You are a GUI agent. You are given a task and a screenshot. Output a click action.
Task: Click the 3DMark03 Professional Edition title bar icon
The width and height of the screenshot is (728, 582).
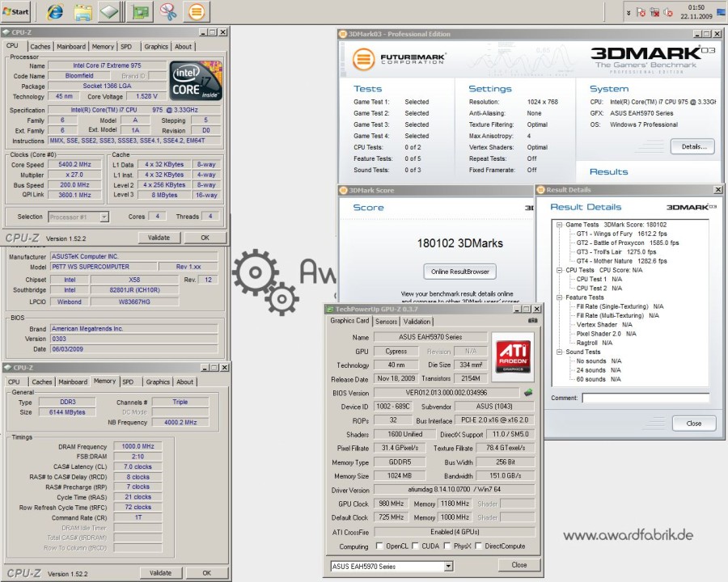343,34
